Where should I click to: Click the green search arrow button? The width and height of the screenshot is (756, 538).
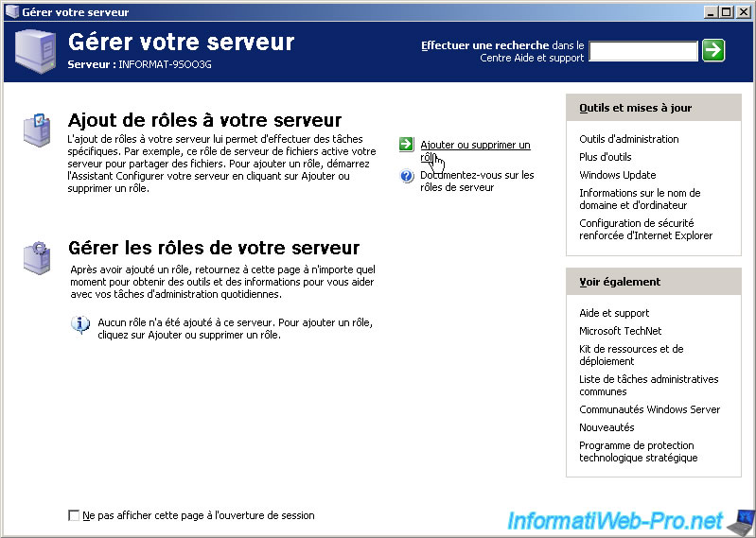(x=713, y=50)
